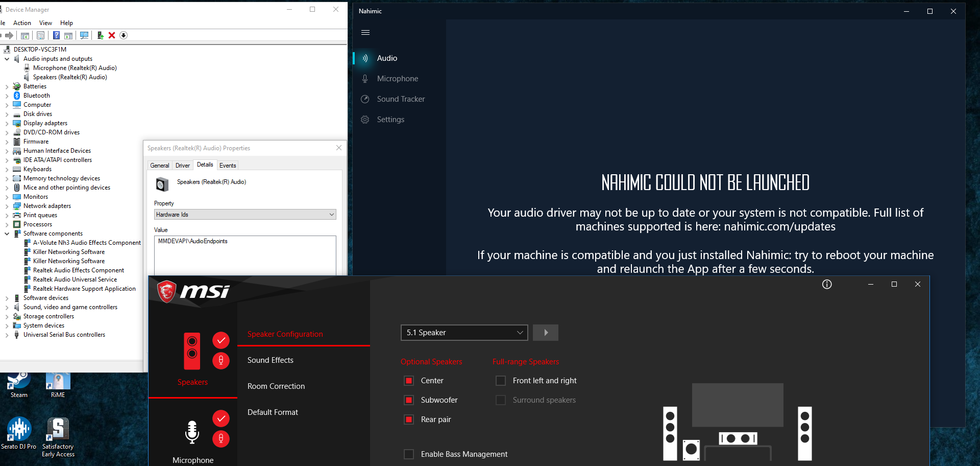Open the Help menu in Device Manager
Screen dimensions: 980x466
point(66,23)
